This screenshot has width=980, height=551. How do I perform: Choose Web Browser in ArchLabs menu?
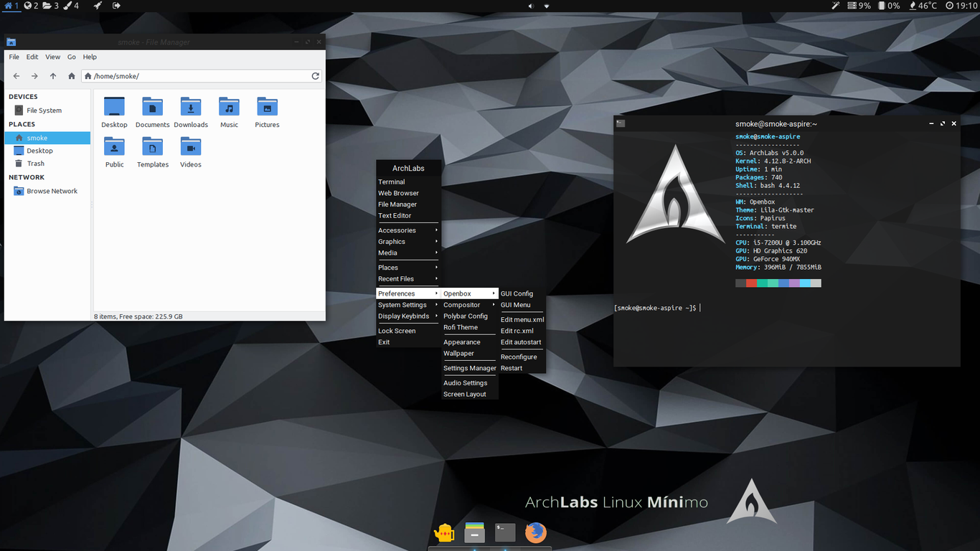click(408, 193)
